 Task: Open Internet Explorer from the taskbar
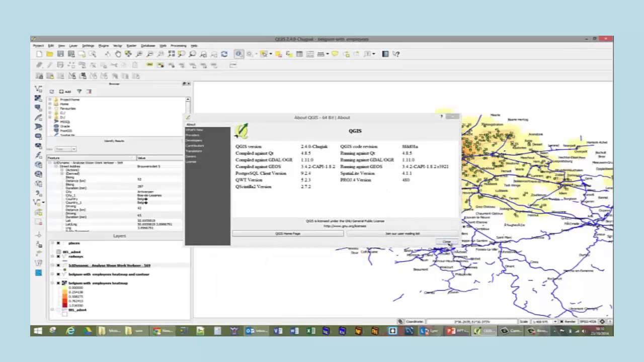point(70,331)
